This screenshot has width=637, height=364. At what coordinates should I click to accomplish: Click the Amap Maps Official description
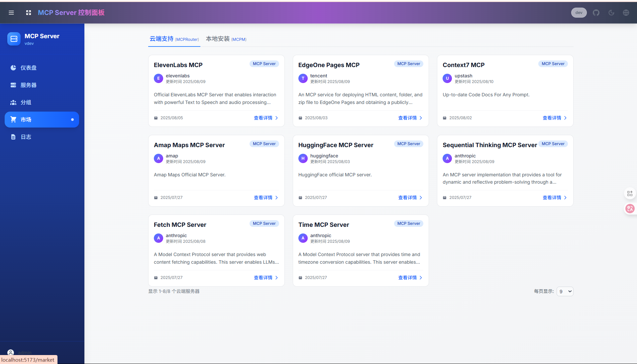(x=190, y=175)
